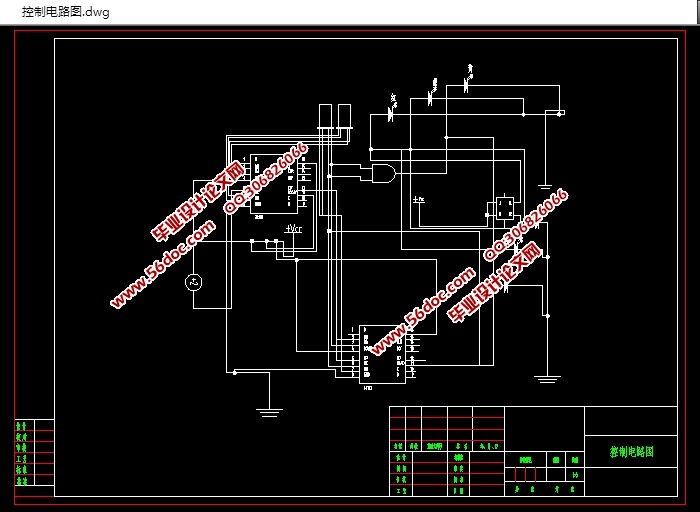This screenshot has width=700, height=512.
Task: Click the 控制电路图 title block text
Action: tap(631, 451)
